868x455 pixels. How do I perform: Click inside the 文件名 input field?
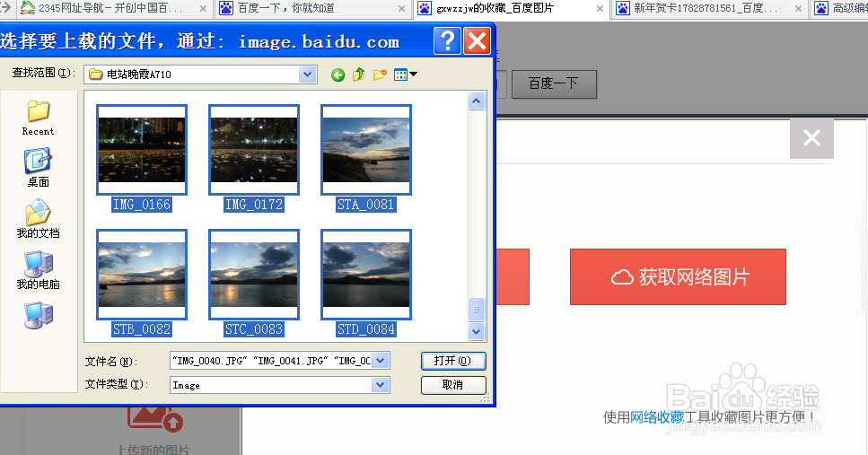271,361
